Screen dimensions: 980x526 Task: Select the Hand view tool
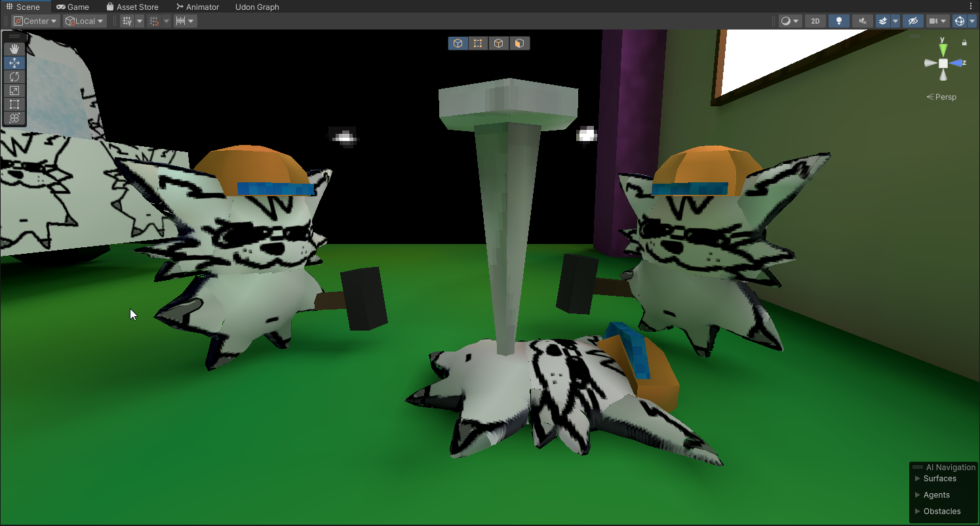(x=14, y=49)
